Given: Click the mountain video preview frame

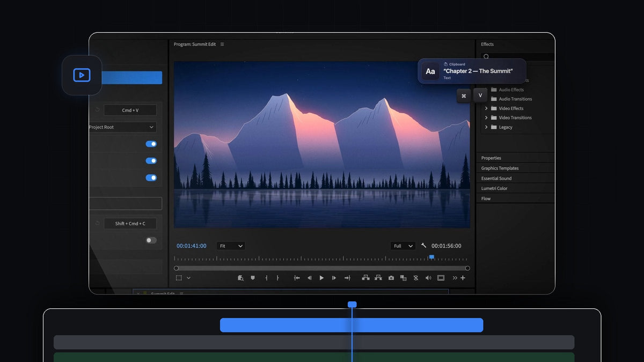Looking at the screenshot, I should point(322,145).
